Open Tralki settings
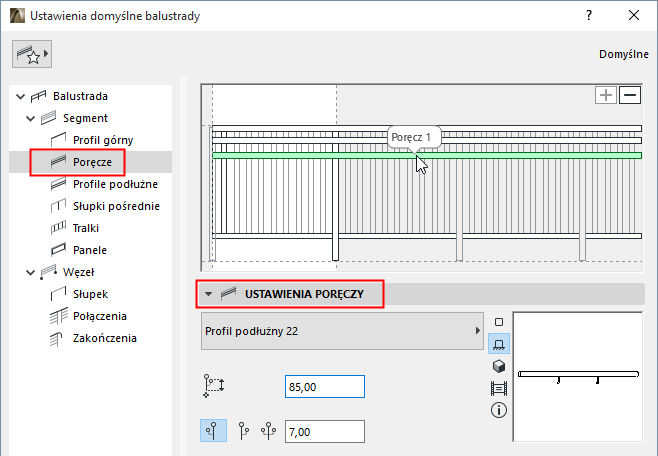Screen dimensions: 658x456 tap(86, 228)
